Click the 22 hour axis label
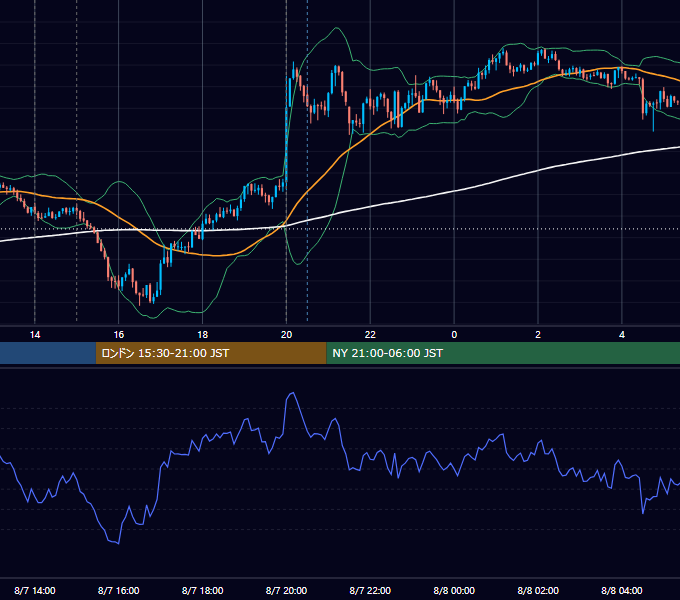 click(370, 335)
